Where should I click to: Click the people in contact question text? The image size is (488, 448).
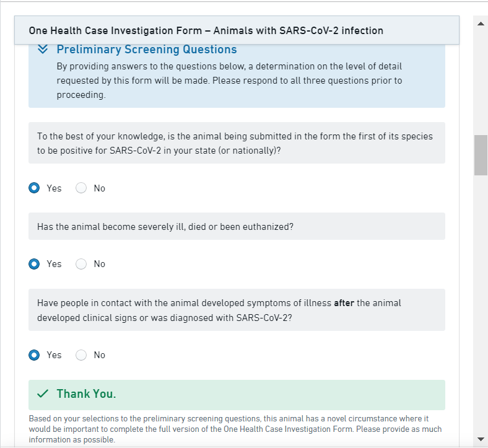tap(219, 310)
